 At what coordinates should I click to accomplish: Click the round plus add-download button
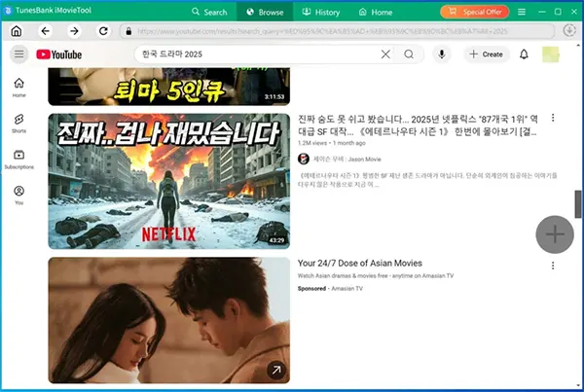pos(555,233)
